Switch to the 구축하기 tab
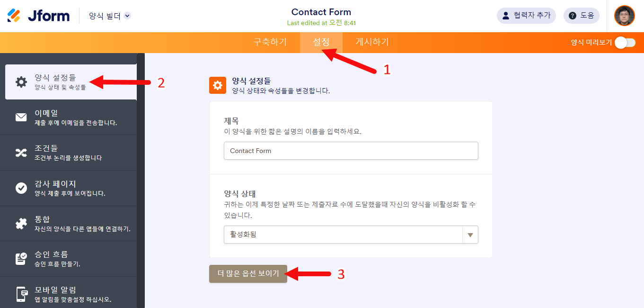Screen dimensions: 644x308 click(x=270, y=42)
